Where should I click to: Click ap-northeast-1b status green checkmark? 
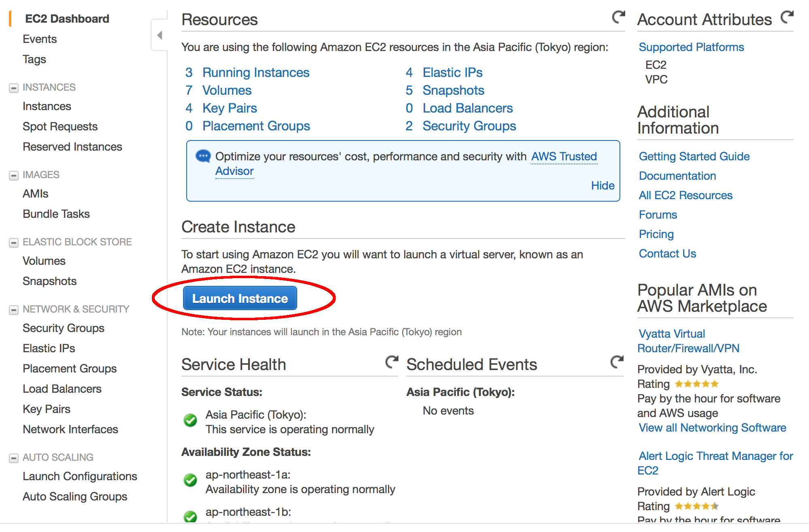pos(190,517)
